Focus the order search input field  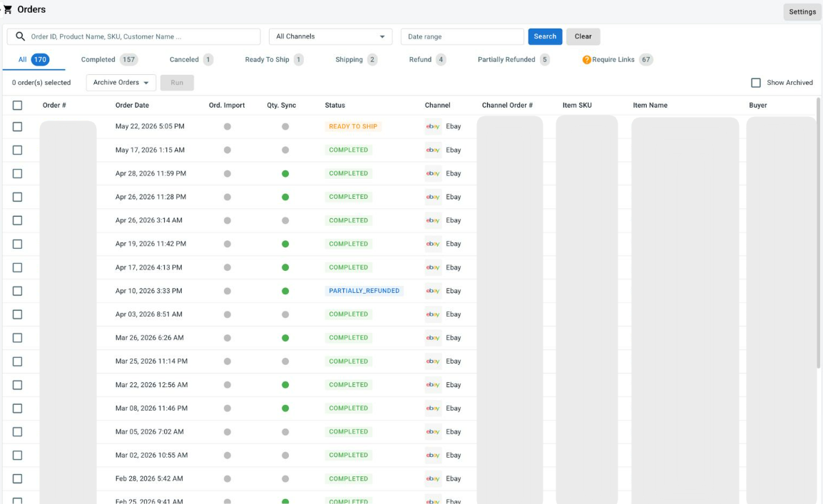coord(134,36)
